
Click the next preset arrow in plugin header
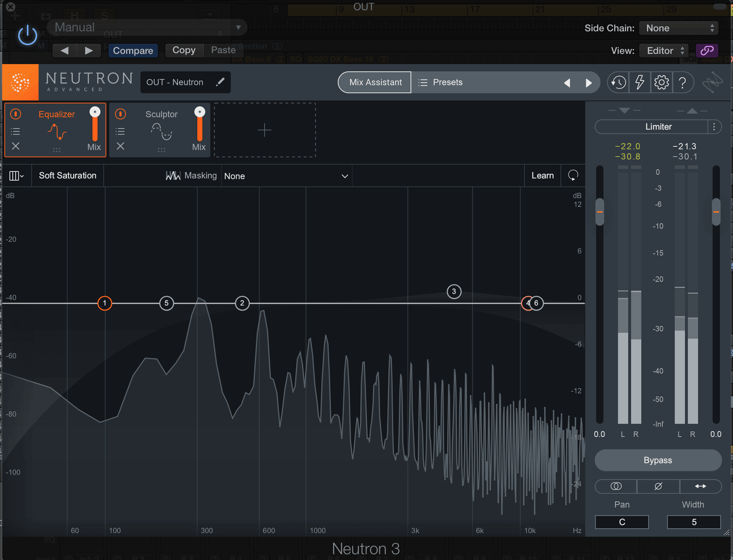89,50
